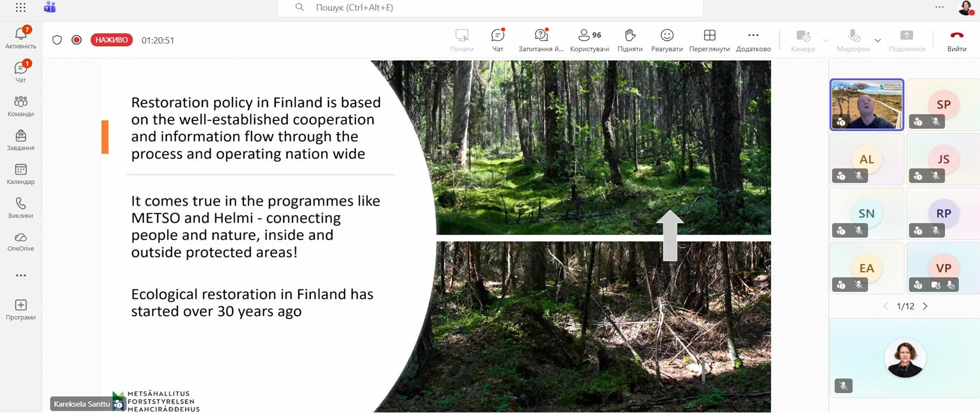Open your profile avatar menu
Image resolution: width=980 pixels, height=413 pixels.
(x=966, y=7)
